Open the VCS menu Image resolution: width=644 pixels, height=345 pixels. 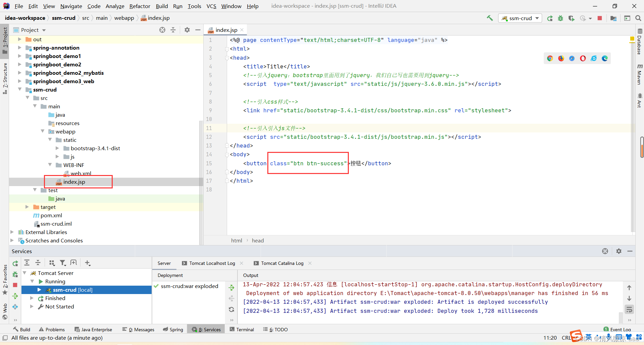[x=211, y=6]
